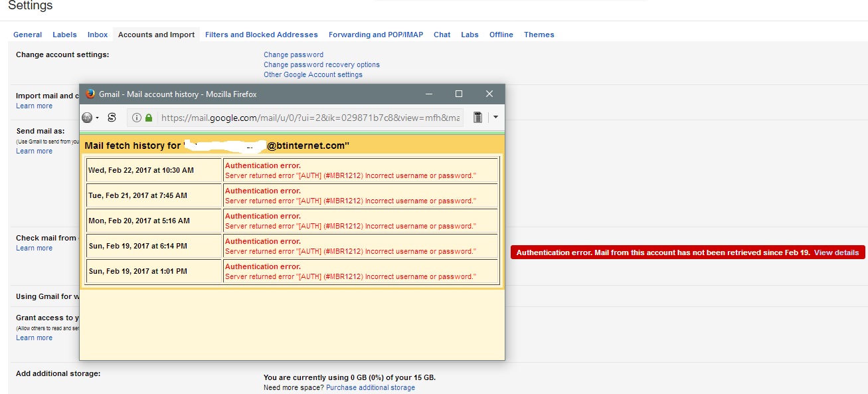Viewport: 868px width, 394px height.
Task: Open Forwarding and POP/IMAP tab
Action: coord(376,35)
